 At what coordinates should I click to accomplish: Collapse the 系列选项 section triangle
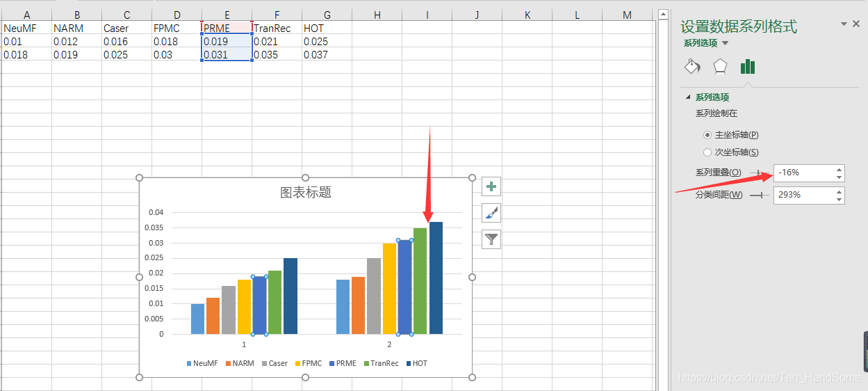[x=688, y=97]
